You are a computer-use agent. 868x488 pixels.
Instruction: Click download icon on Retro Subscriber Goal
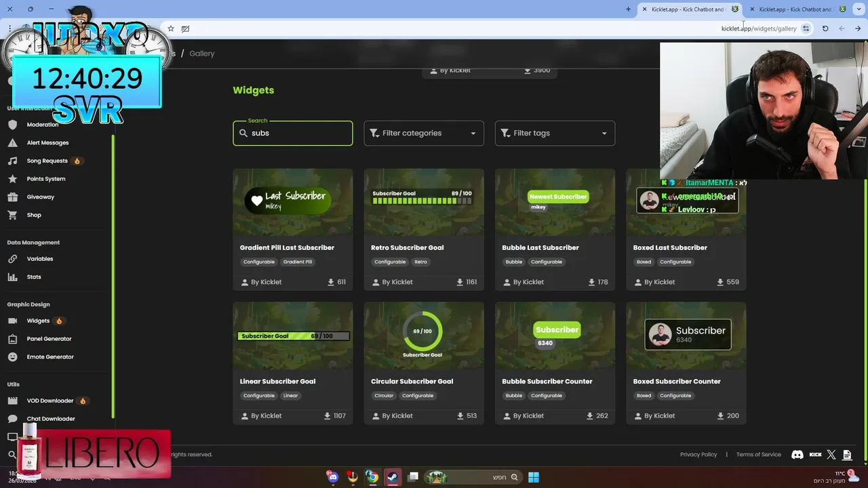tap(460, 282)
